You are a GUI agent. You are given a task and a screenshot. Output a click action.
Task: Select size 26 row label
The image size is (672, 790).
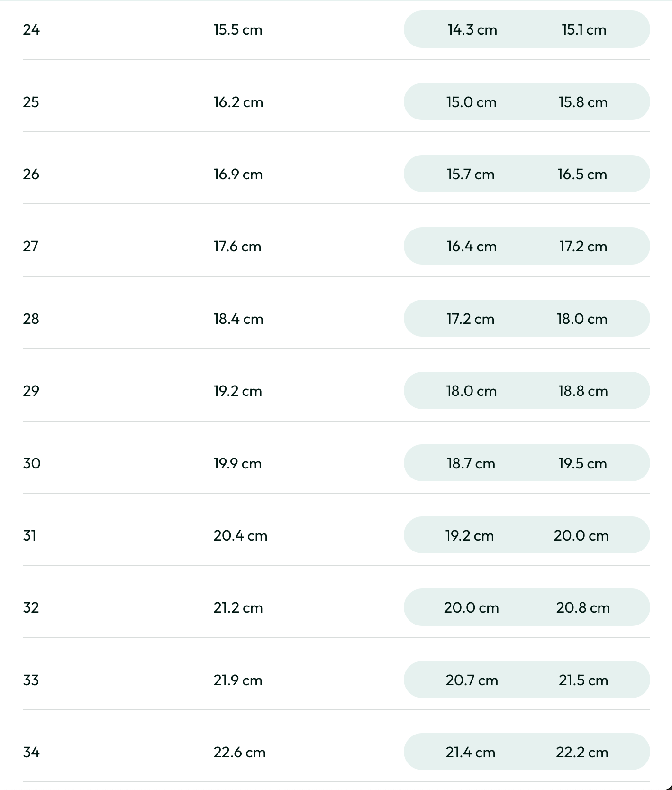click(x=31, y=175)
